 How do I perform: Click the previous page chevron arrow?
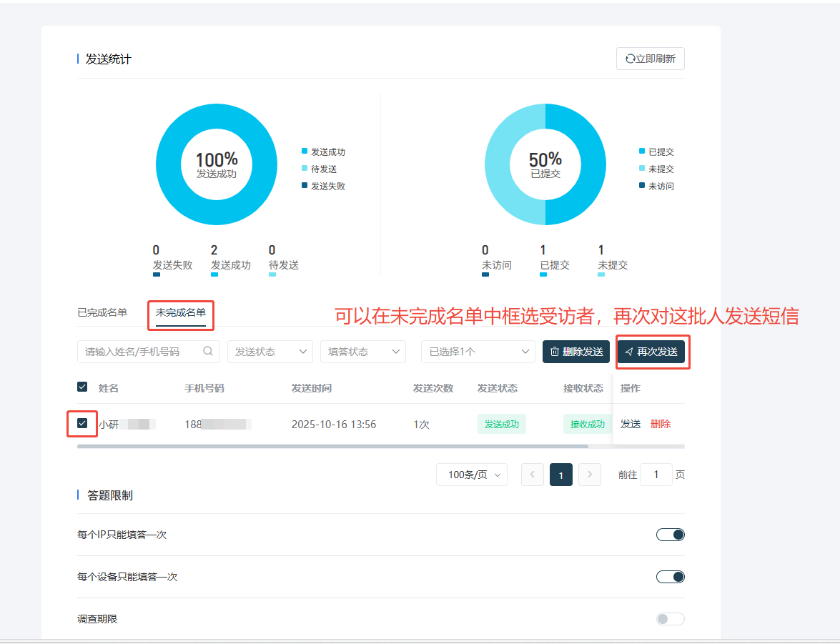click(x=532, y=475)
